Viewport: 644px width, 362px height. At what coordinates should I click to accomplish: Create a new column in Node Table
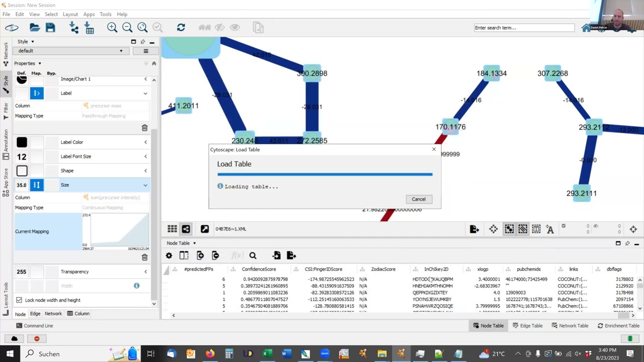[200, 255]
